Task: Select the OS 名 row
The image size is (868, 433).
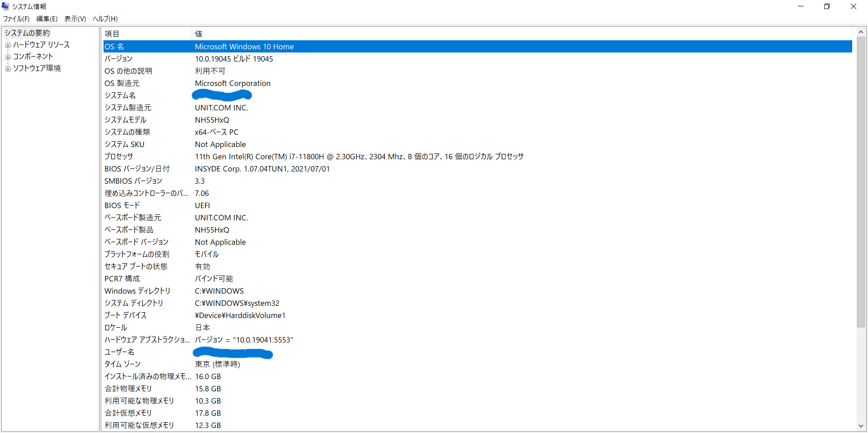Action: (x=478, y=47)
